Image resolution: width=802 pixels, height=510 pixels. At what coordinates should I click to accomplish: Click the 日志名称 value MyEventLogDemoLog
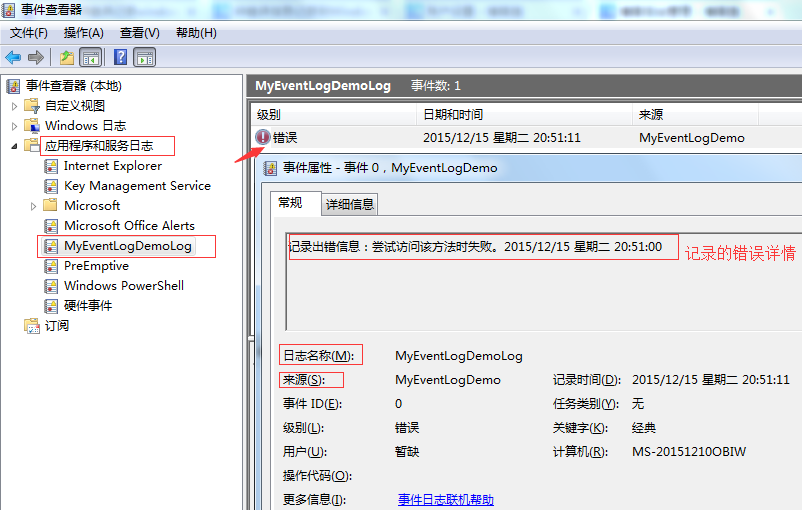click(459, 356)
